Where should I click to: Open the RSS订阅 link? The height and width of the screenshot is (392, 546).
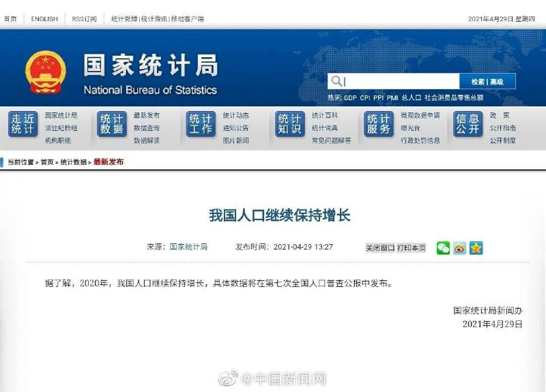[x=84, y=19]
